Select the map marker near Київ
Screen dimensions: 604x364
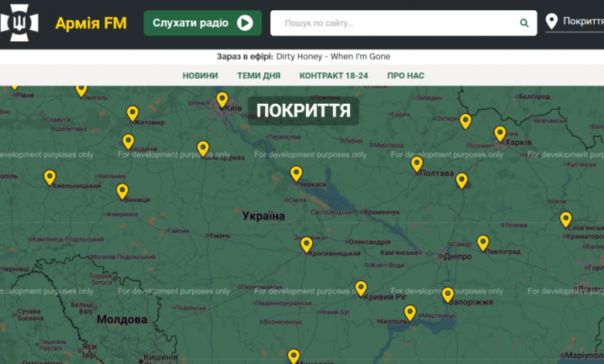point(222,99)
